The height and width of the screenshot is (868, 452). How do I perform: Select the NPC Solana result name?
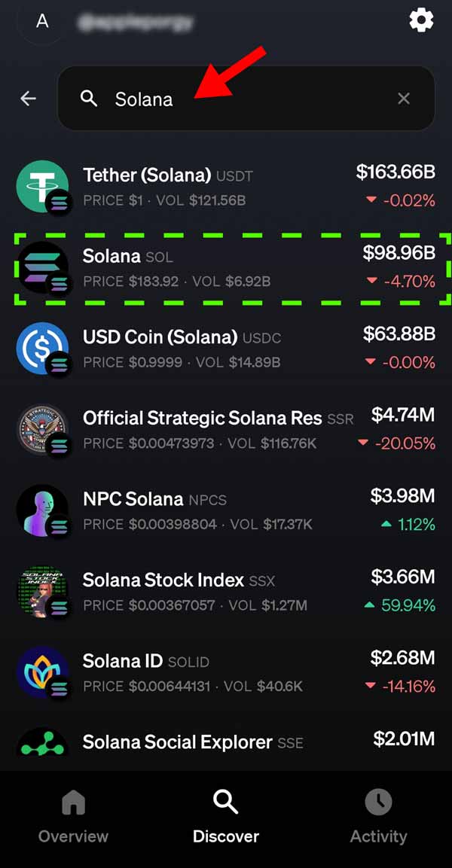tap(133, 499)
